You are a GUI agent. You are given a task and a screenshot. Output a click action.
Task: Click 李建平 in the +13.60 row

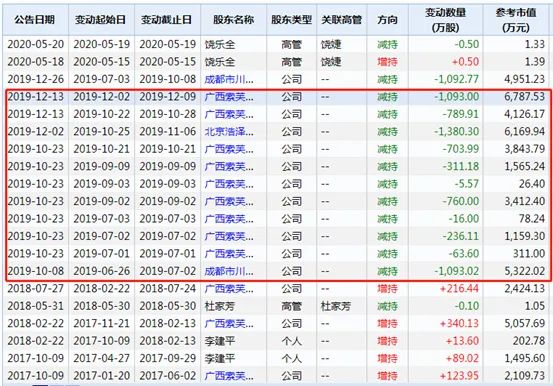[220, 341]
